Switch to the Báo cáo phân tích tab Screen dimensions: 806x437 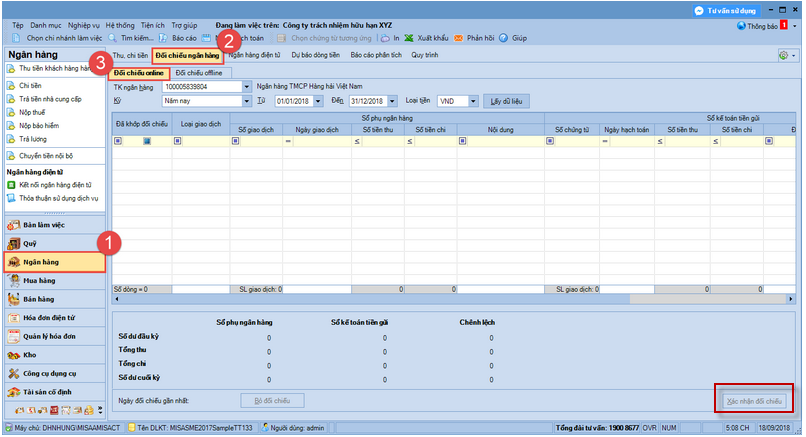376,55
